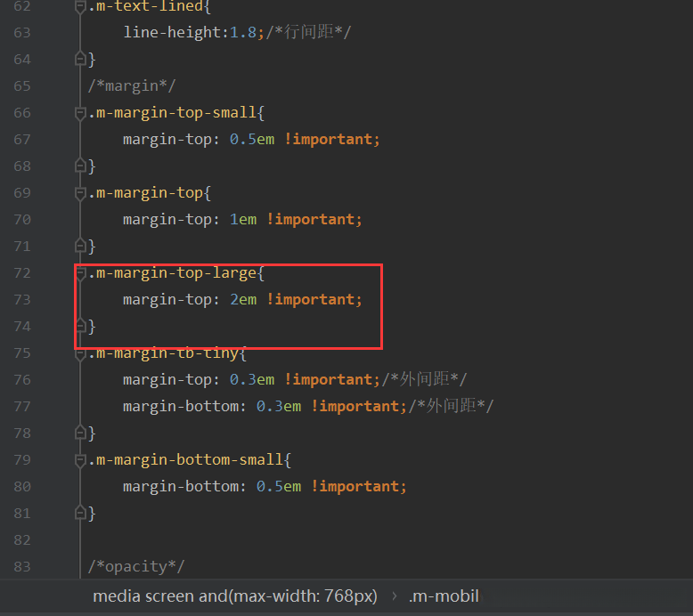The height and width of the screenshot is (616, 693).
Task: Click the '/*margin*/' comment
Action: coord(132,85)
